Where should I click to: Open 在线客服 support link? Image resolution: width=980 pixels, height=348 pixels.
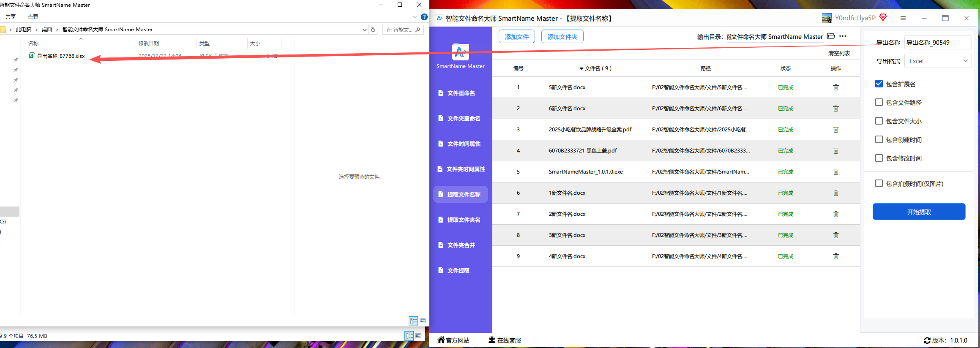click(505, 340)
